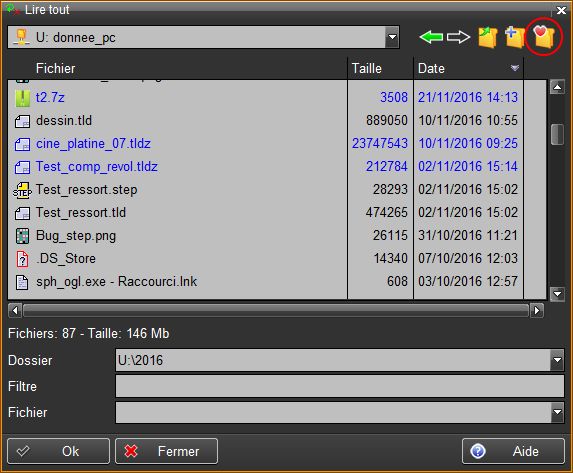This screenshot has width=573, height=473.
Task: Sort by the Date column header
Action: pyautogui.click(x=468, y=68)
